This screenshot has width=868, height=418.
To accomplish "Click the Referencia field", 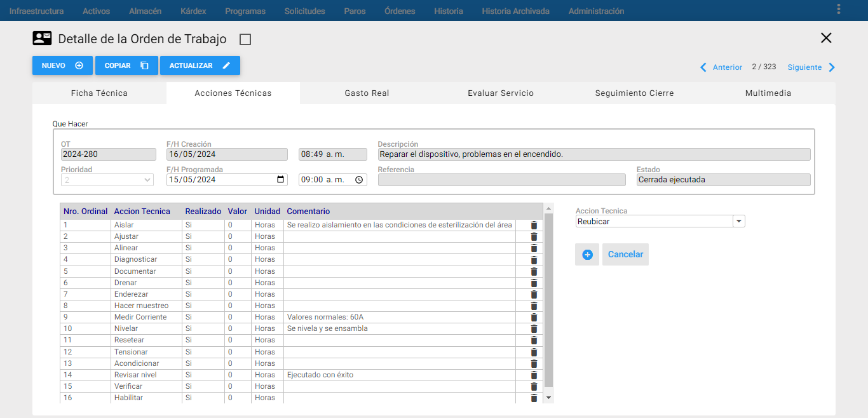I will [x=501, y=180].
